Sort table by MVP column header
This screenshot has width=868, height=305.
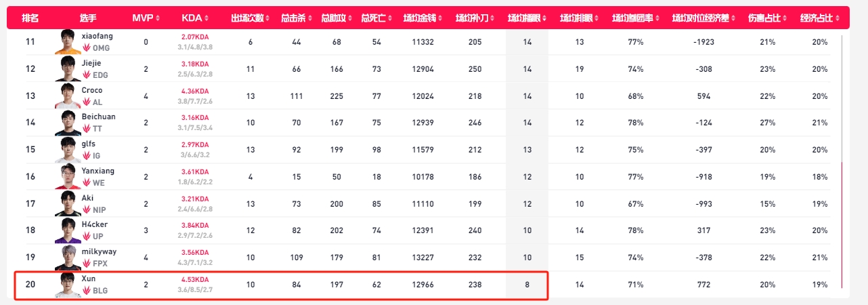coord(146,18)
